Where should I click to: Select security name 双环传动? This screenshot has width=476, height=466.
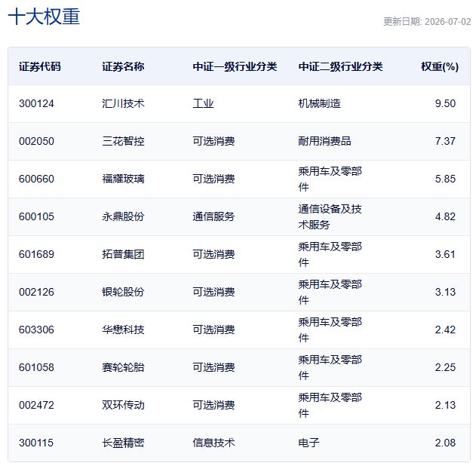[123, 405]
